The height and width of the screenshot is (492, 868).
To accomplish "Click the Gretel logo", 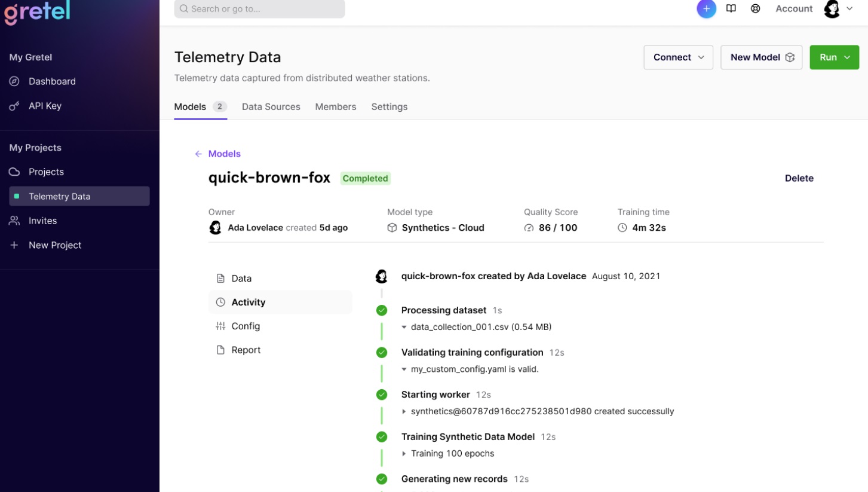I will [x=37, y=12].
